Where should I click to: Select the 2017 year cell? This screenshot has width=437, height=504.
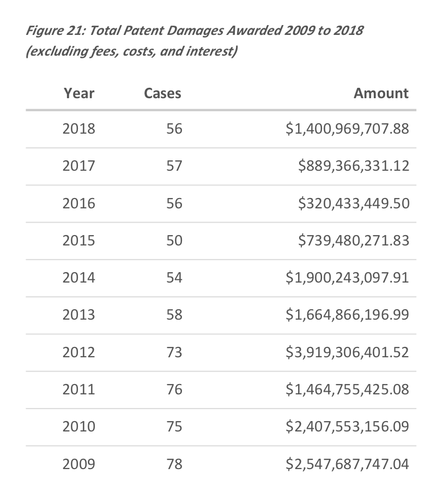(79, 166)
